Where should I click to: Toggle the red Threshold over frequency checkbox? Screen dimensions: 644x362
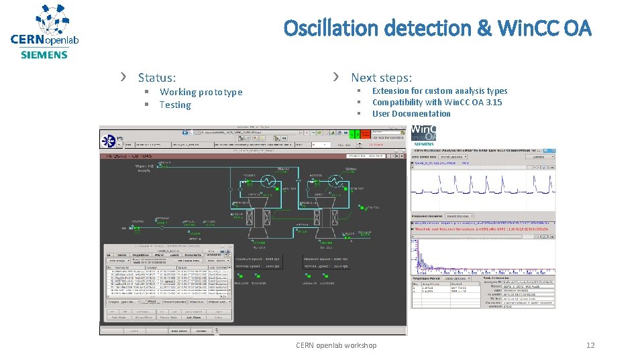[413, 229]
